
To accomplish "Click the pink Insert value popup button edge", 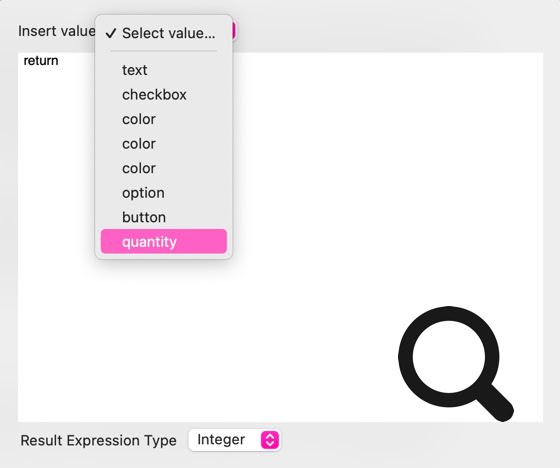I will (x=234, y=31).
